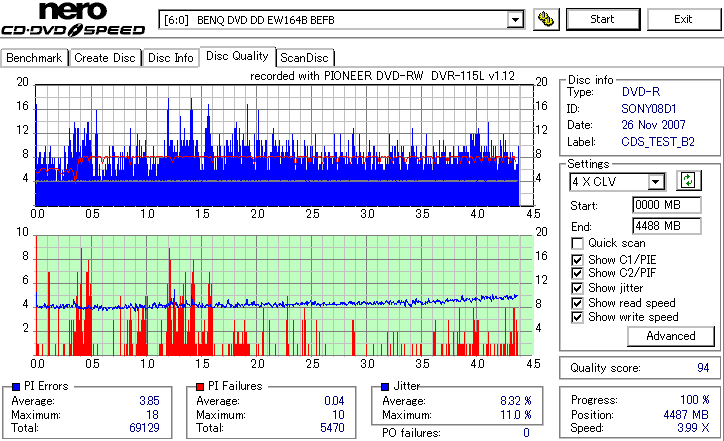
Task: Click the PI Errors upper graph
Action: click(284, 145)
